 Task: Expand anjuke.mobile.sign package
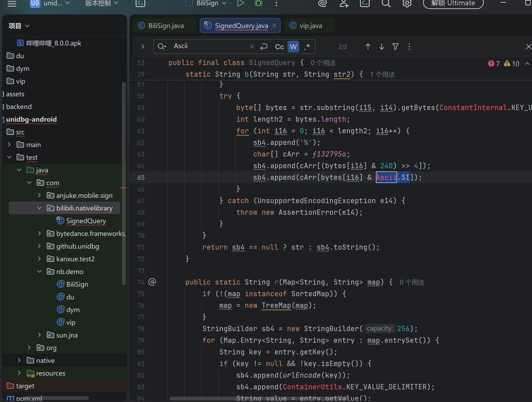39,195
